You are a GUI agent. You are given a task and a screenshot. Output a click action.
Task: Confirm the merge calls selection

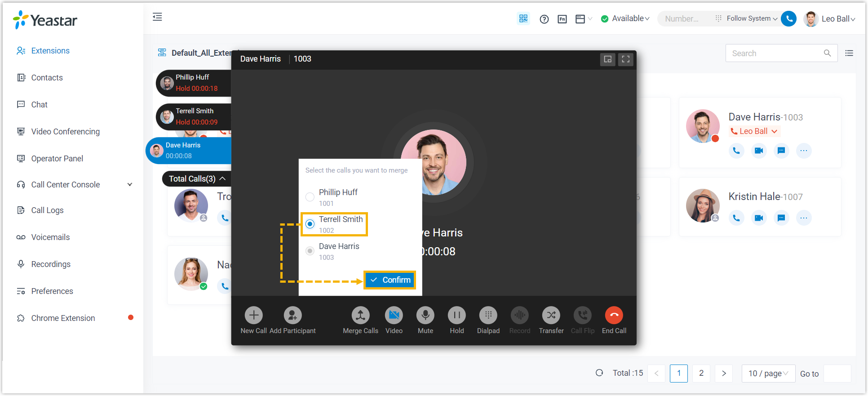pyautogui.click(x=390, y=280)
